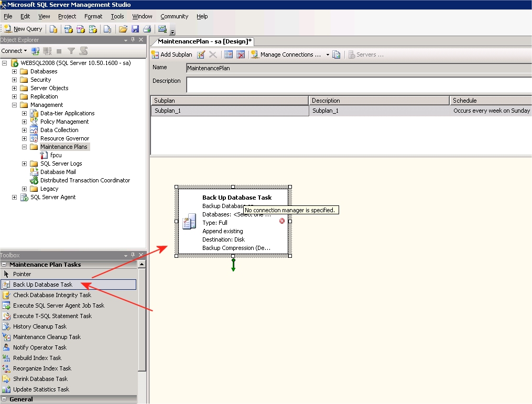The height and width of the screenshot is (404, 532).
Task: Click the Add Subplan button
Action: [172, 54]
